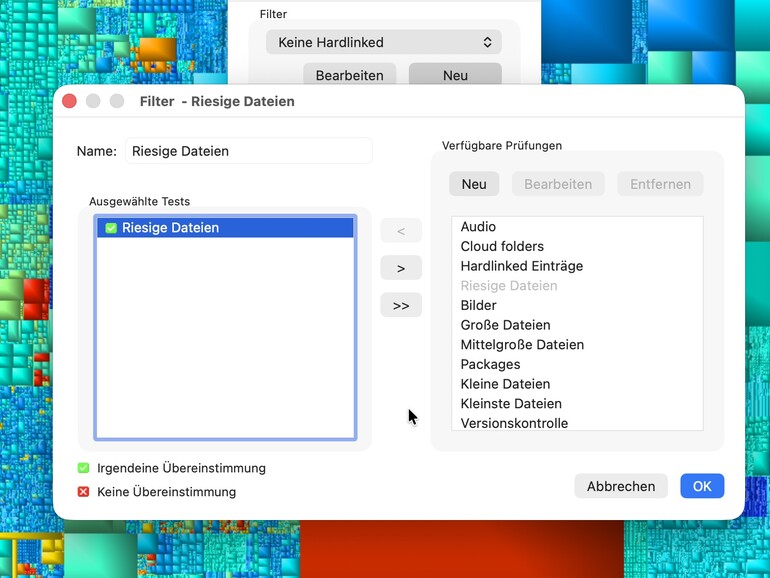Viewport: 770px width, 578px height.
Task: Select Große Dateien test
Action: [x=577, y=325]
